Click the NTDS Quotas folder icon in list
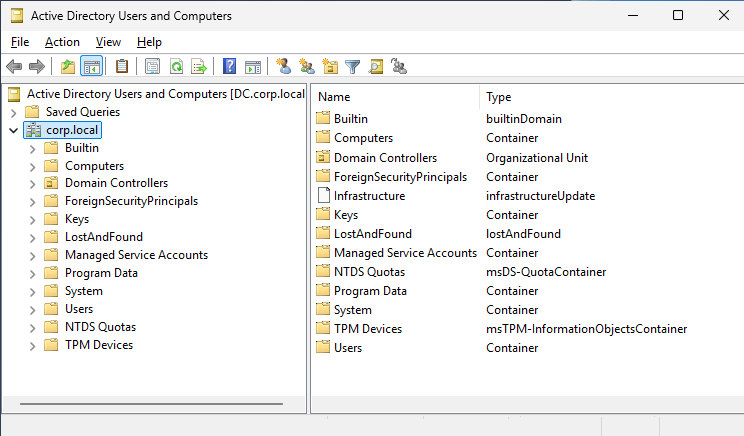Viewport: 744px width, 436px height. click(323, 271)
